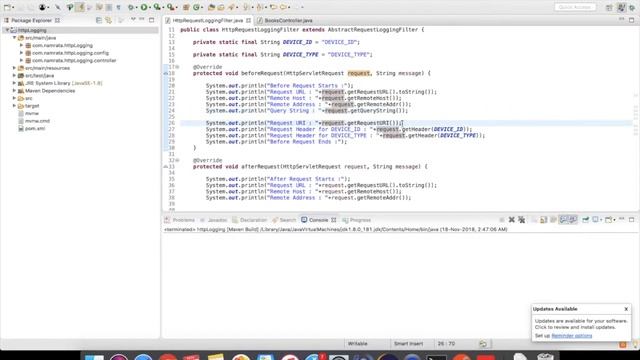
Task: Expand the com.namrata.httpLogging.config package
Action: point(22,53)
